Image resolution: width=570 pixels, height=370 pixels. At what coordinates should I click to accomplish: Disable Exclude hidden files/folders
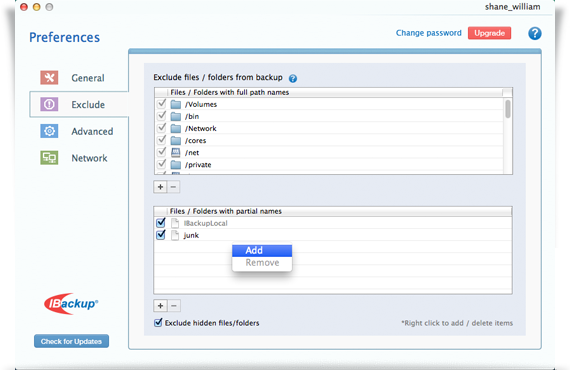click(x=158, y=322)
